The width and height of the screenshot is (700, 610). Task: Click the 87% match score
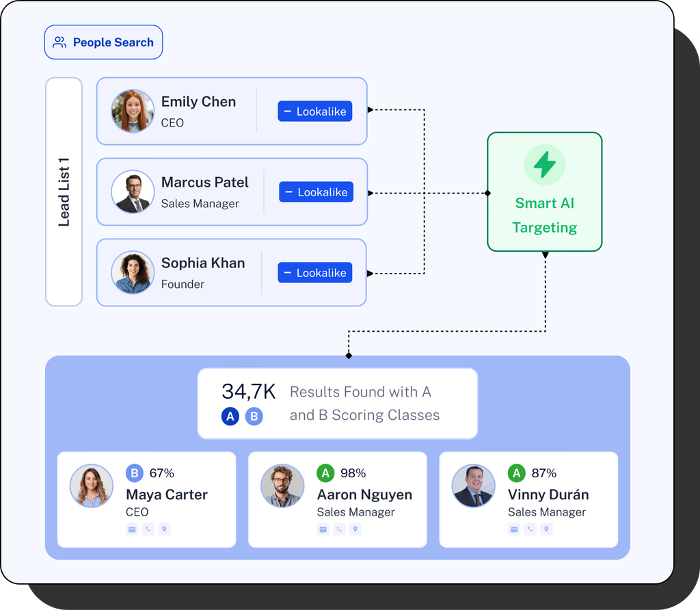543,473
